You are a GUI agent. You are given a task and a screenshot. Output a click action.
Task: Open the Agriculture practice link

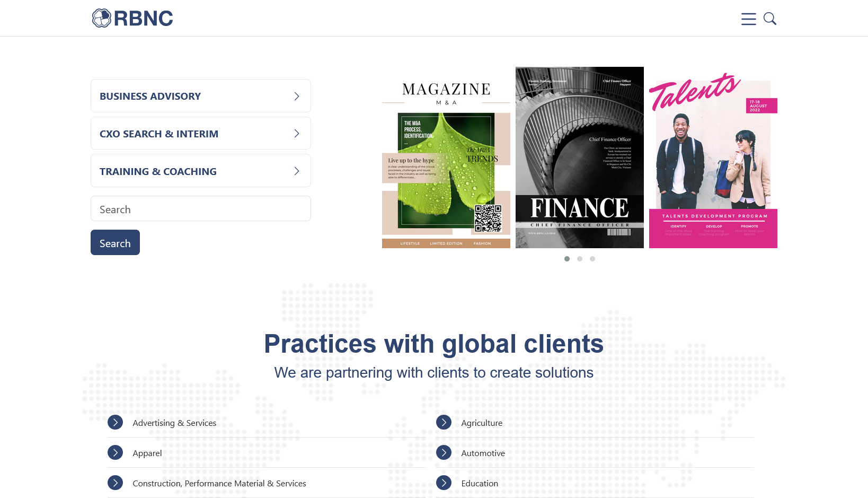482,423
